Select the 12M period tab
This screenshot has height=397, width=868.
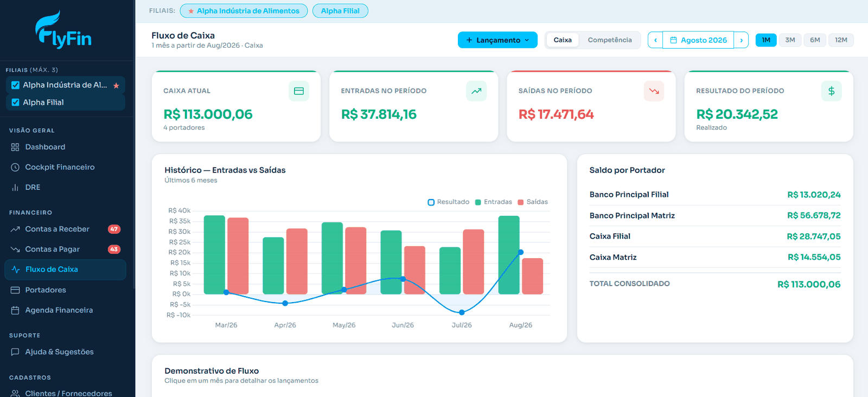click(841, 40)
